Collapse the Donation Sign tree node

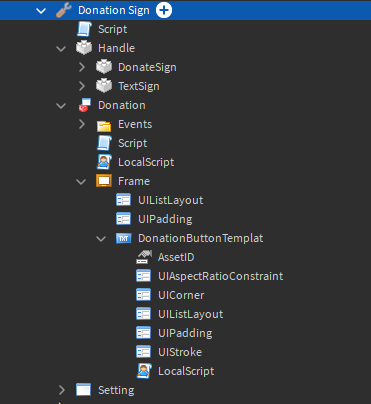click(x=41, y=11)
